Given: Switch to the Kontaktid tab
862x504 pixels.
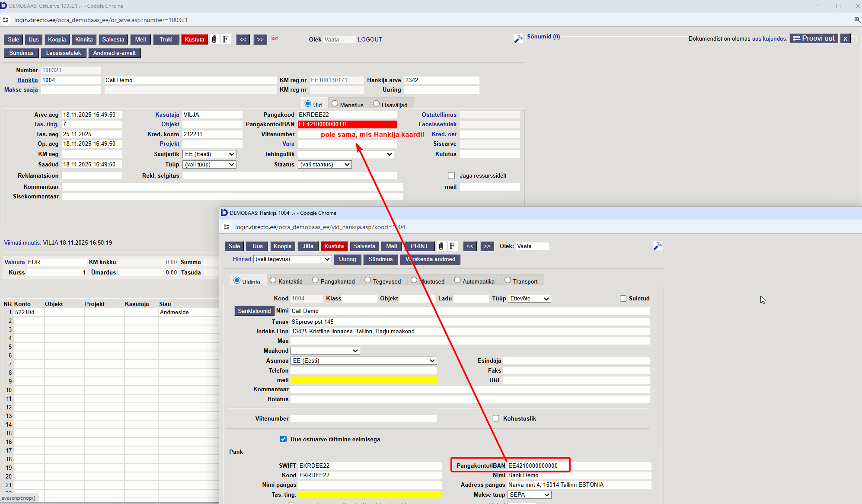Looking at the screenshot, I should point(273,281).
